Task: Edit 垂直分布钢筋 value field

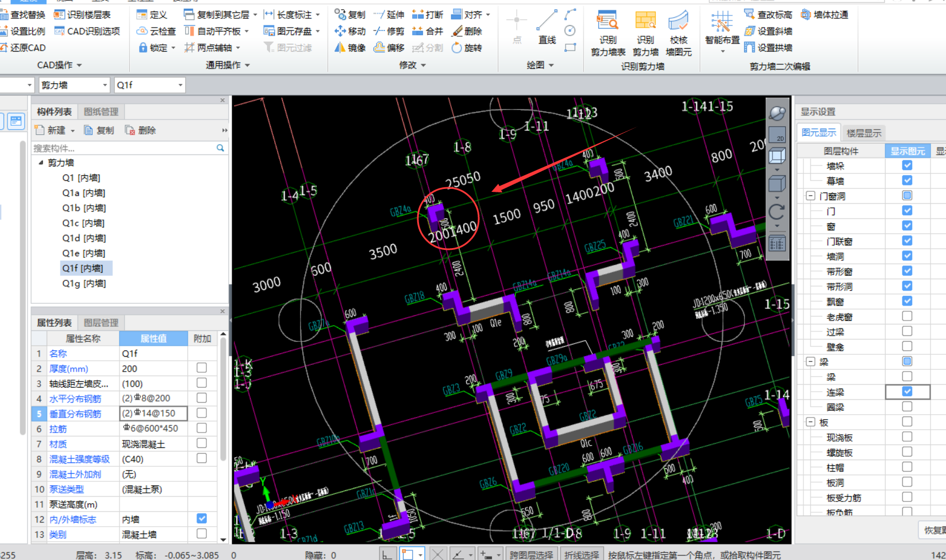Action: click(153, 413)
